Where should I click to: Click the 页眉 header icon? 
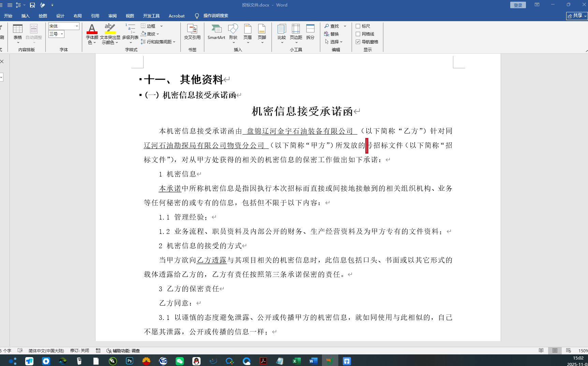[248, 33]
